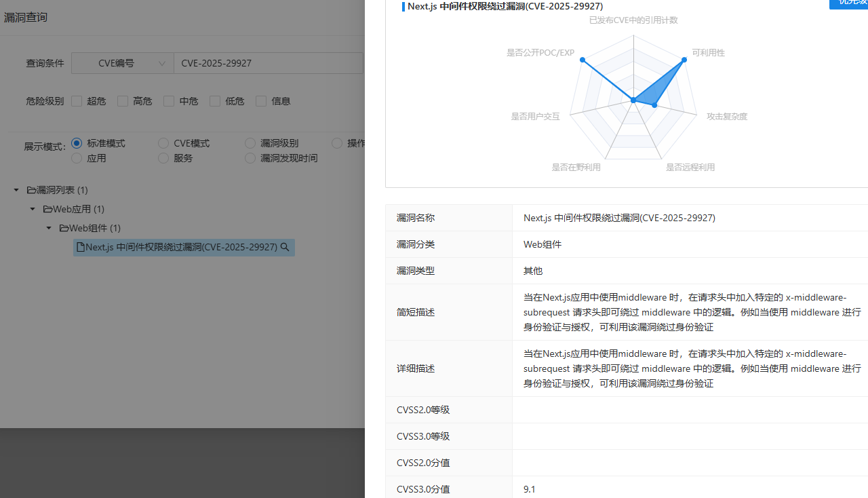Collapse the Web组件 branch
Image resolution: width=868 pixels, height=498 pixels.
pos(49,228)
